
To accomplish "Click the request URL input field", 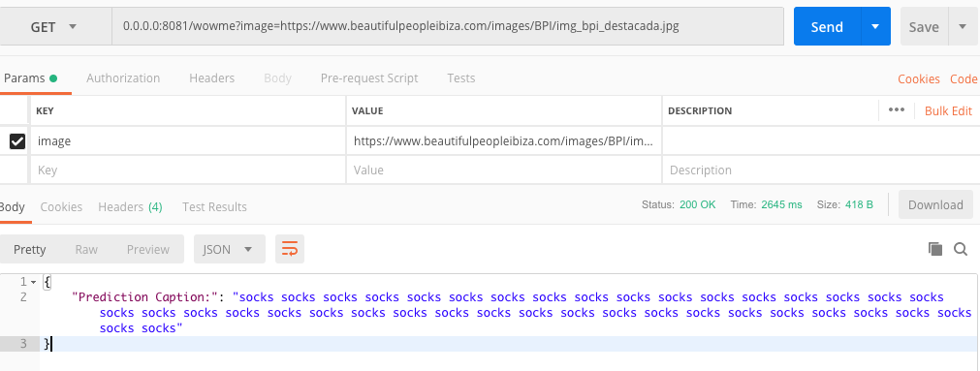I will (x=448, y=27).
